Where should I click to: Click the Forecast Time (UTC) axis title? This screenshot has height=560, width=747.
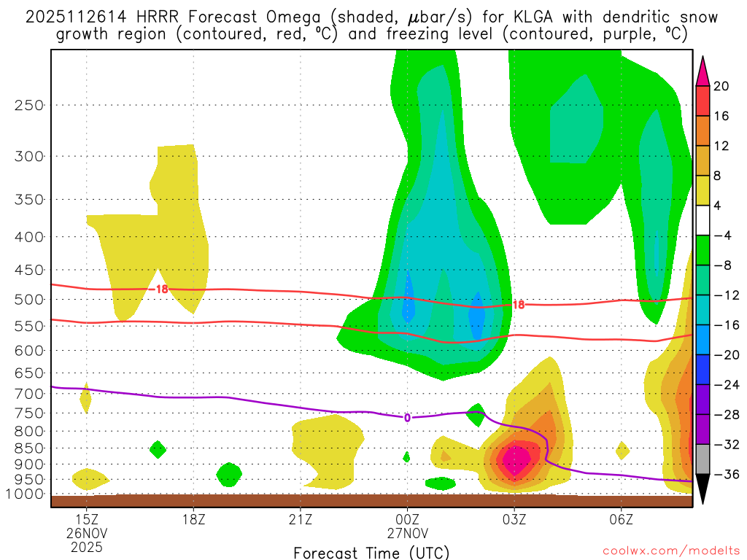tap(371, 553)
